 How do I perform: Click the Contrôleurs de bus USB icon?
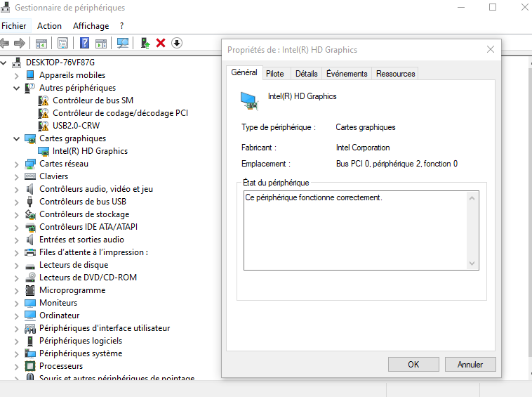click(30, 202)
